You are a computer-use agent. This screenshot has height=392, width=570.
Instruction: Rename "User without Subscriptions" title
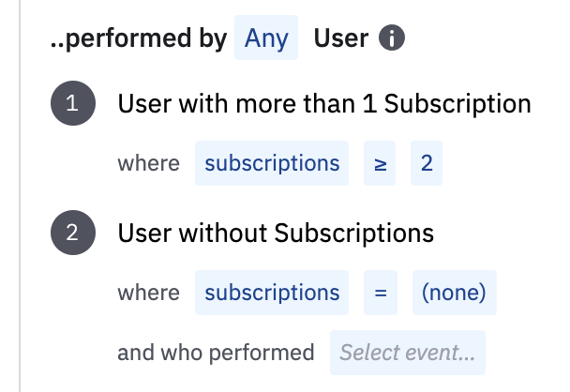(x=276, y=234)
